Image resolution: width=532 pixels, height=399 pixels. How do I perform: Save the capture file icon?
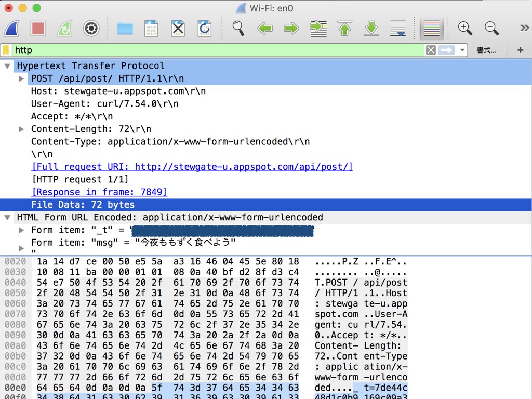(151, 28)
